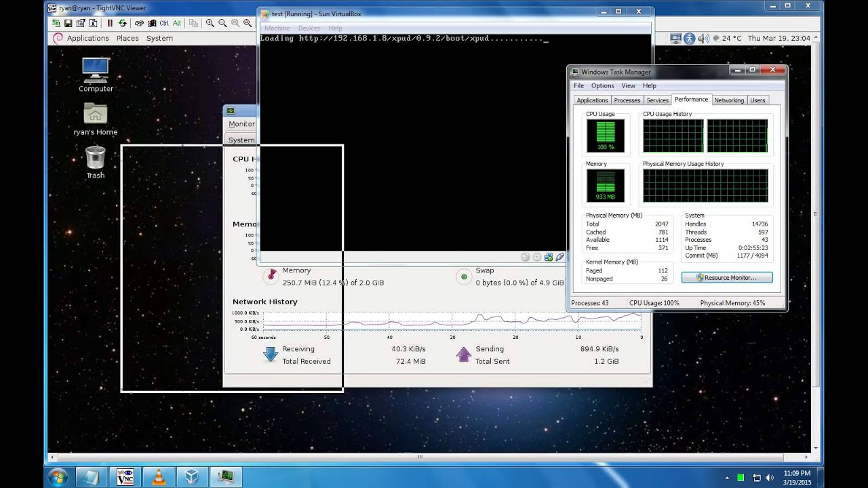Image resolution: width=868 pixels, height=488 pixels.
Task: Pause the TightVNC session
Action: click(110, 23)
